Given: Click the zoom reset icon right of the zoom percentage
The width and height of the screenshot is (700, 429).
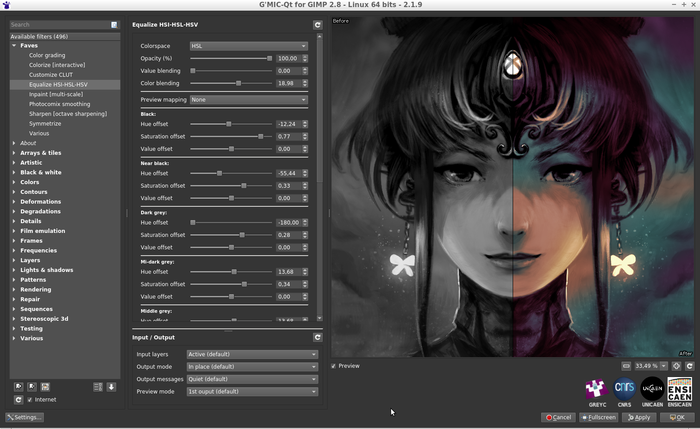Looking at the screenshot, I should 690,366.
